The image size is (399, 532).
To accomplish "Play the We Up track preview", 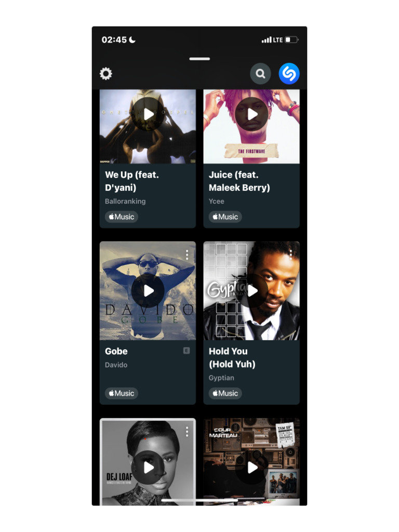I will [148, 114].
